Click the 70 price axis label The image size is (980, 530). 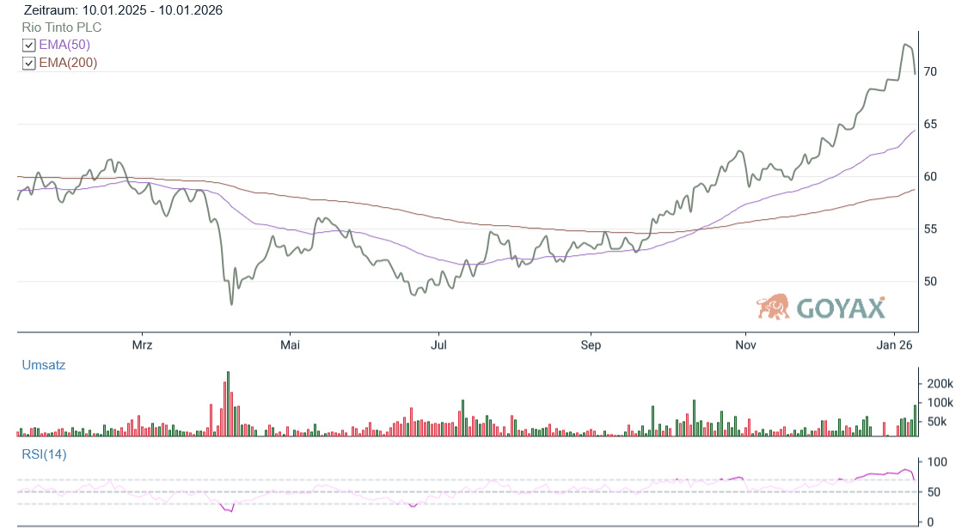coord(931,71)
